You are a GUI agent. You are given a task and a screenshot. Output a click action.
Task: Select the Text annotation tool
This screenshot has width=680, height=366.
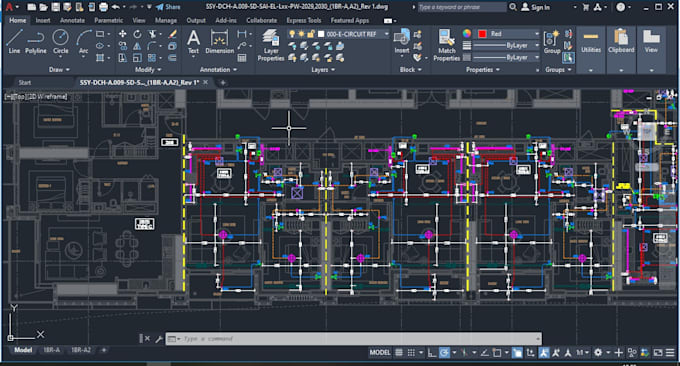(193, 42)
